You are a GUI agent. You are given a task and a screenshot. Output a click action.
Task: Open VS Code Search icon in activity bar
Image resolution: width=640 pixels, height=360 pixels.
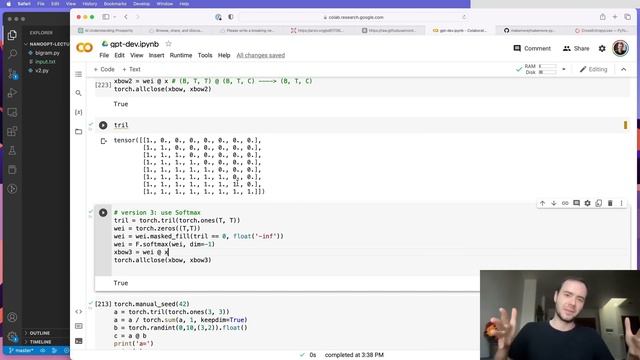12,54
